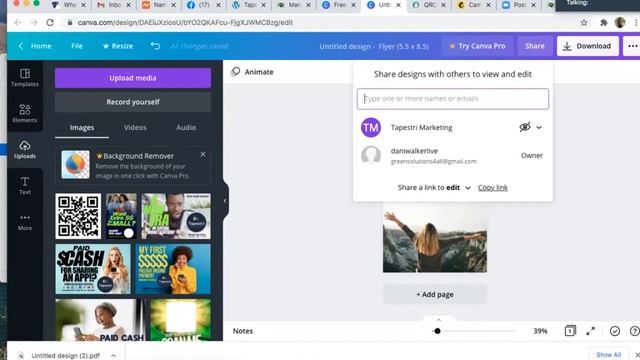
Task: Click the zoom slider handle
Action: coord(437,331)
